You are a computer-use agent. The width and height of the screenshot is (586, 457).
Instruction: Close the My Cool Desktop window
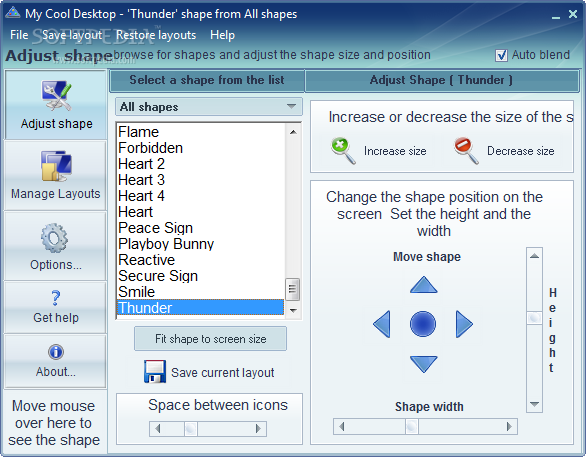pyautogui.click(x=573, y=14)
